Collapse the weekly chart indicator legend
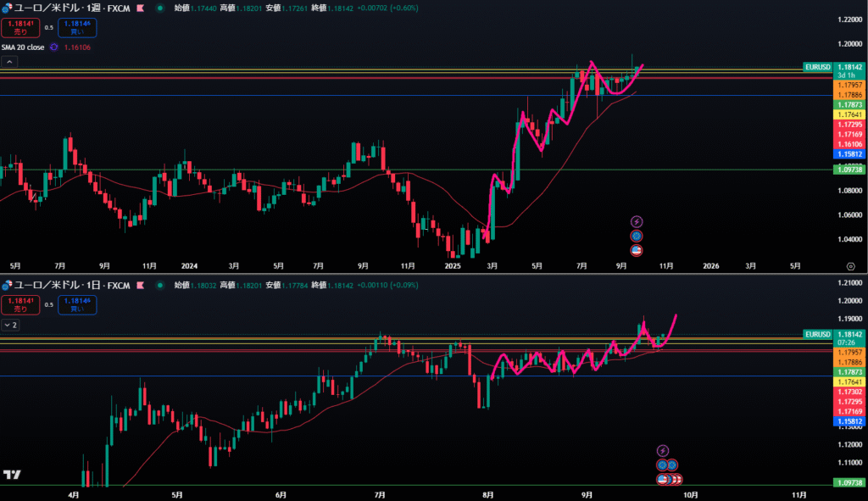This screenshot has width=868, height=501. (x=9, y=62)
